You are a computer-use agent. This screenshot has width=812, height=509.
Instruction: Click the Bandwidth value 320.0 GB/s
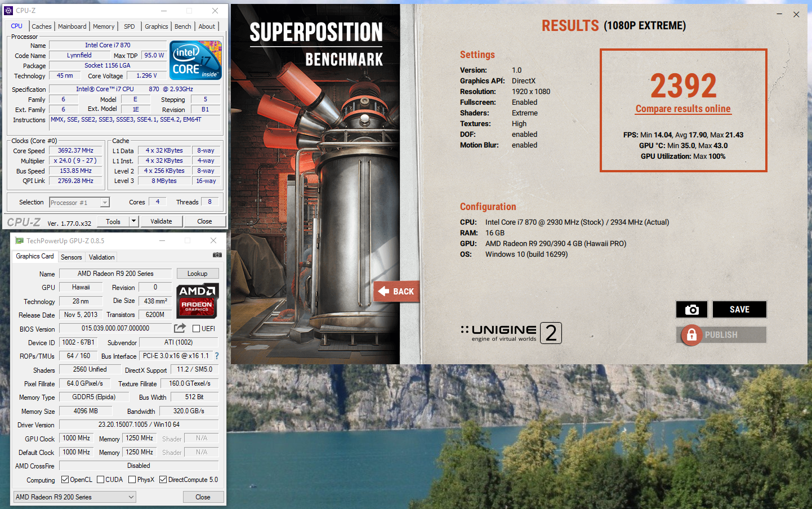point(189,411)
